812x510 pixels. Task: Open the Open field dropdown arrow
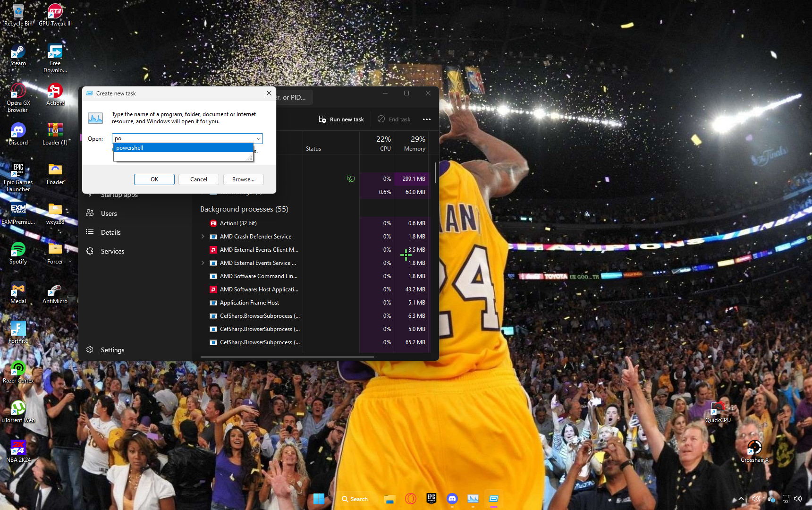[259, 138]
